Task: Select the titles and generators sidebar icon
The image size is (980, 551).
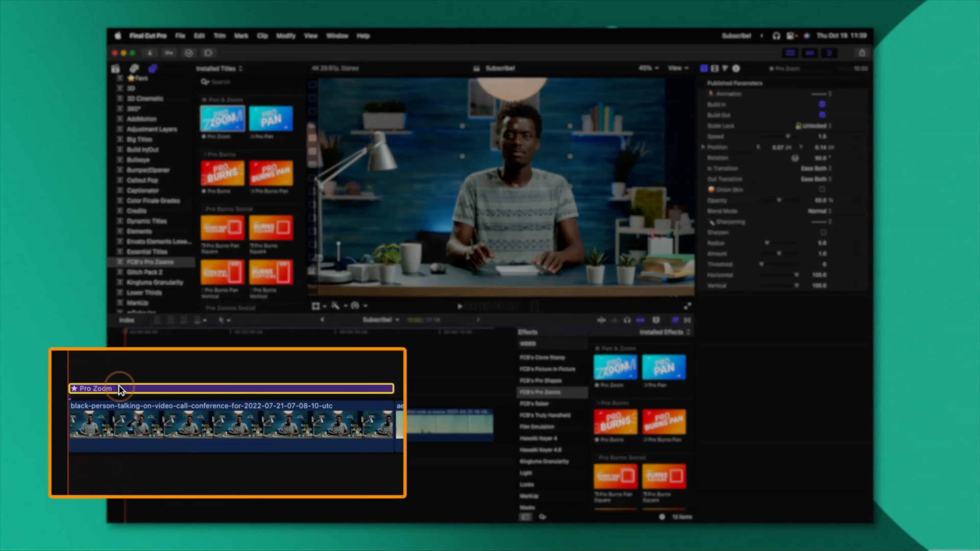Action: tap(153, 68)
